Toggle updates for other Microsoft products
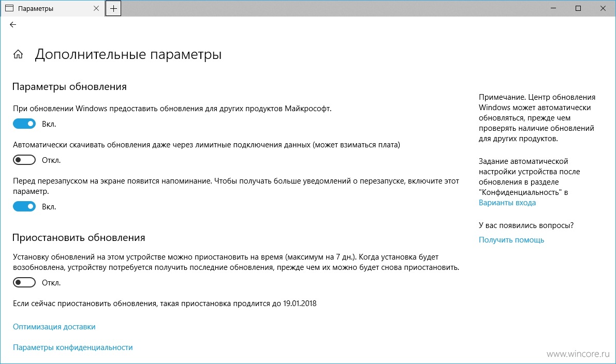Viewport: 616px width, 364px height. [x=24, y=124]
